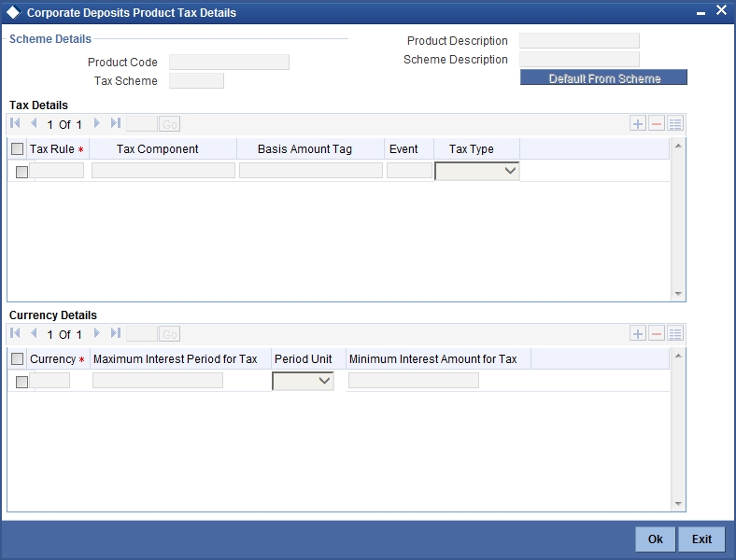The image size is (736, 560).
Task: Open single record view in Tax Details
Action: click(675, 124)
